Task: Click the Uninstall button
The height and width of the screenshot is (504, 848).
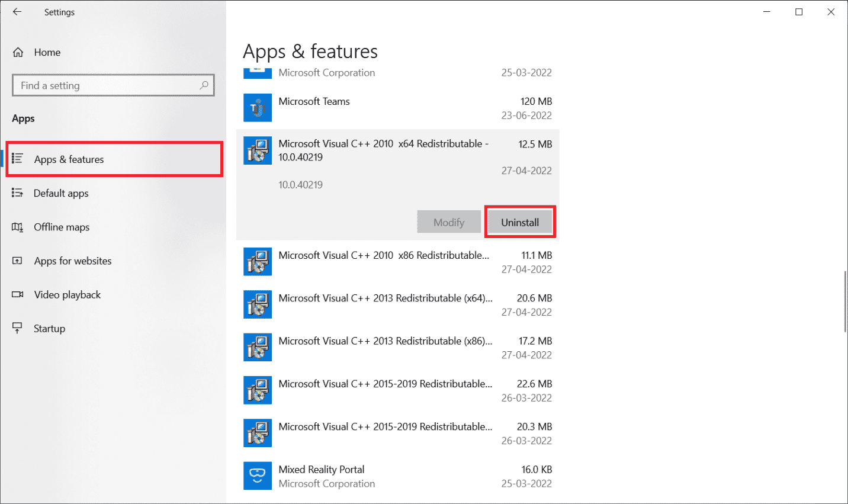Action: pyautogui.click(x=520, y=222)
